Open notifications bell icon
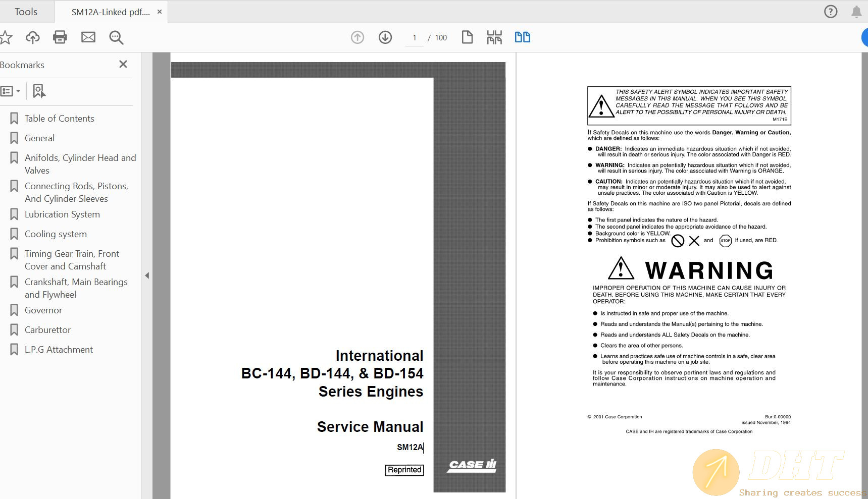868x499 pixels. [x=856, y=12]
